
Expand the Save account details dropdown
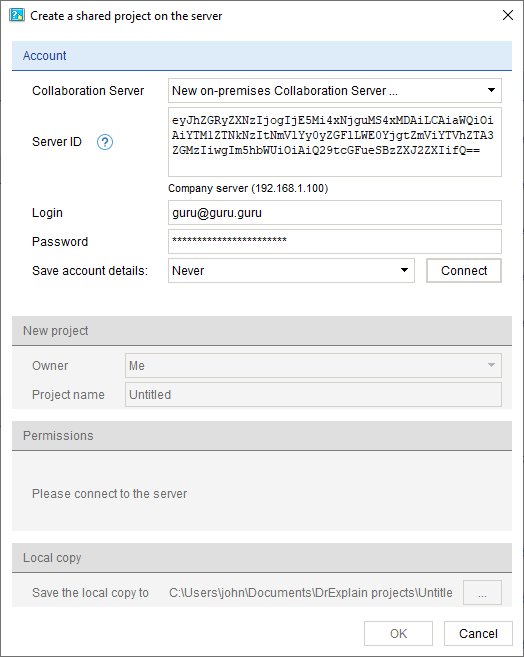(x=291, y=271)
